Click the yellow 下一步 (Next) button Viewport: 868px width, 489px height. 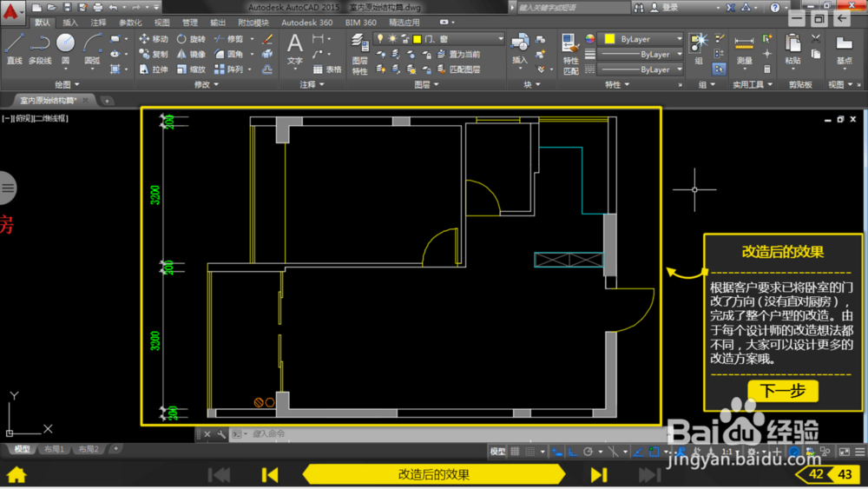point(783,391)
